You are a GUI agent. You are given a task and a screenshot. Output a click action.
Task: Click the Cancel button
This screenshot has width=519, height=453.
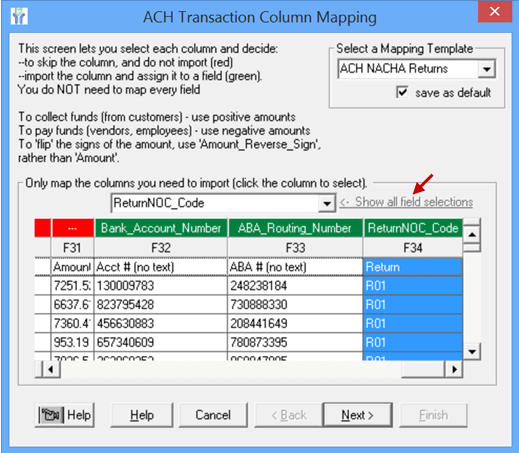213,415
